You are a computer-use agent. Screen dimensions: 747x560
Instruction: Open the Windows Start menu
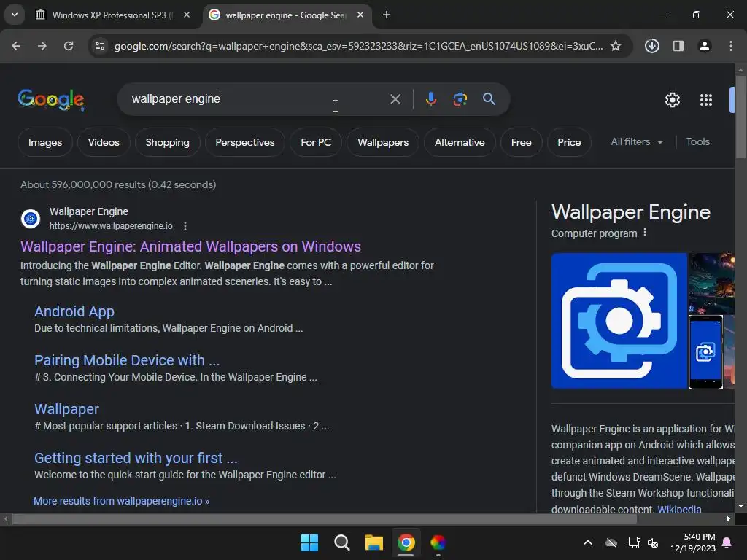pos(309,542)
